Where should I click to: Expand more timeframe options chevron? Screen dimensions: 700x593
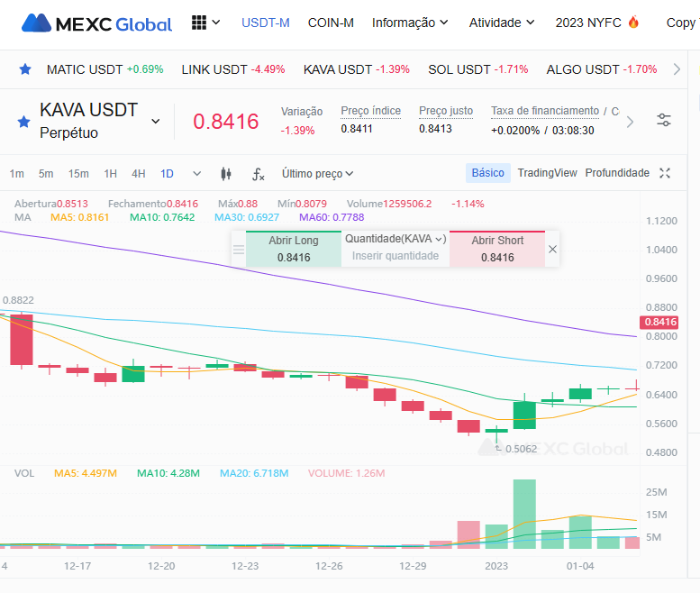[197, 174]
